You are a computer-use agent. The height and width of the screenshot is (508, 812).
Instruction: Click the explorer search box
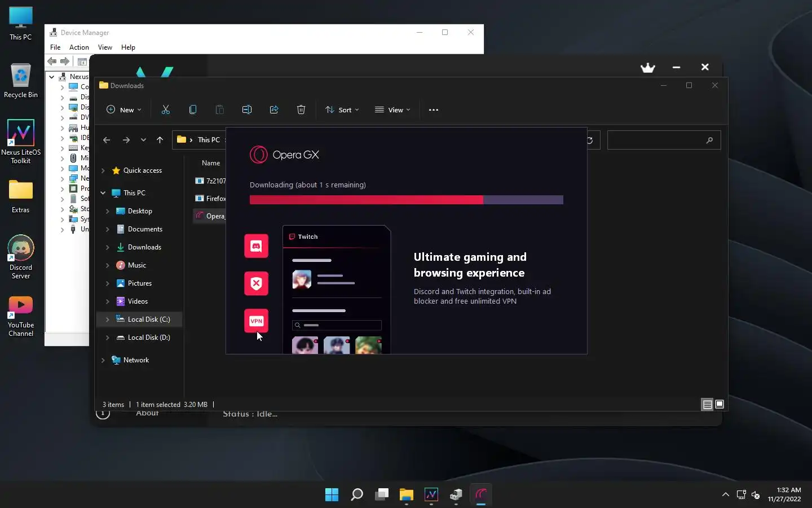pos(664,140)
